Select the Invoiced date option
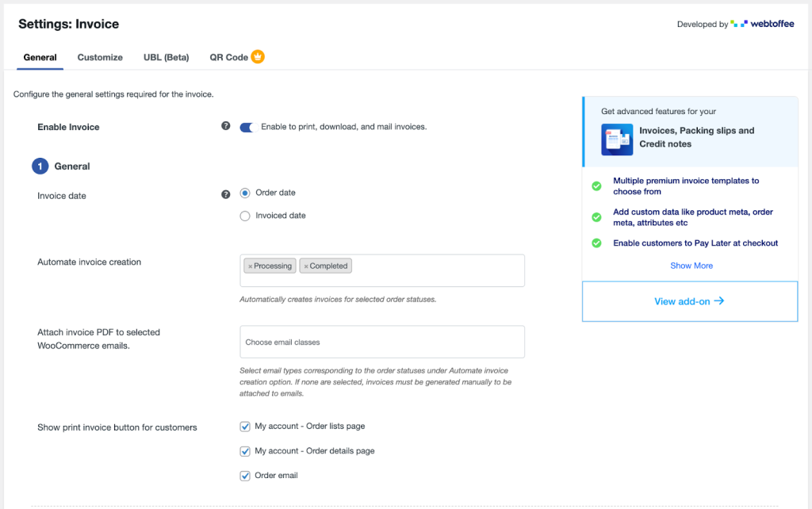The width and height of the screenshot is (812, 509). coord(245,215)
